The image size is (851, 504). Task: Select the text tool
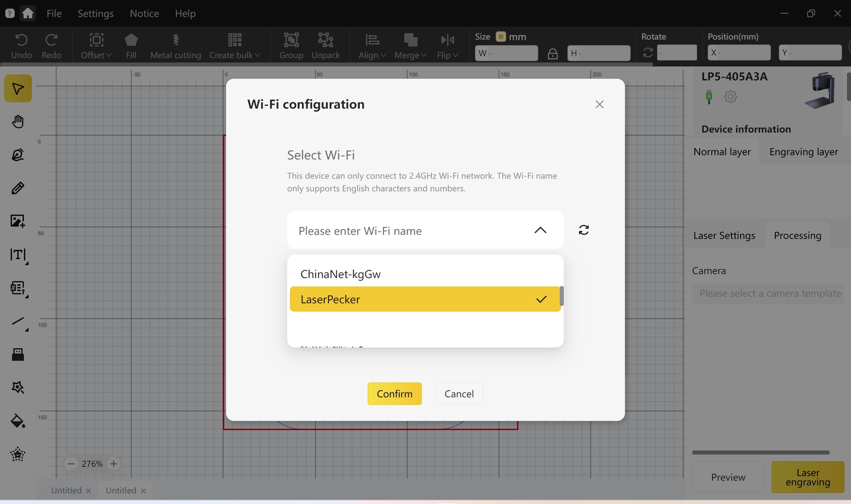18,254
